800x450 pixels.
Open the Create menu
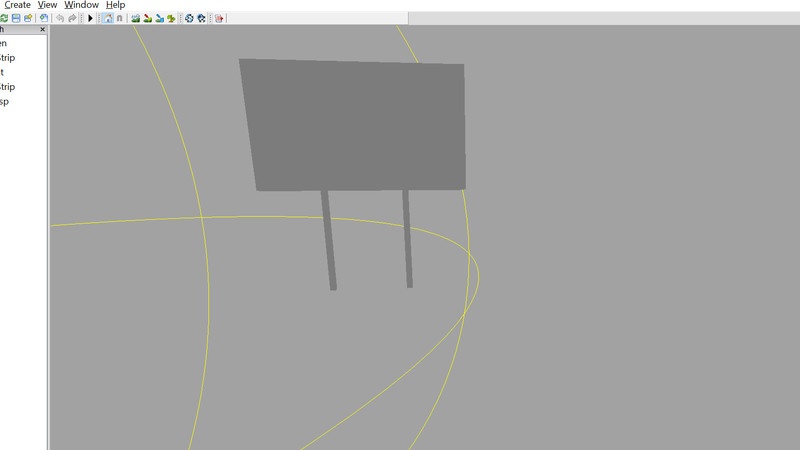(17, 5)
